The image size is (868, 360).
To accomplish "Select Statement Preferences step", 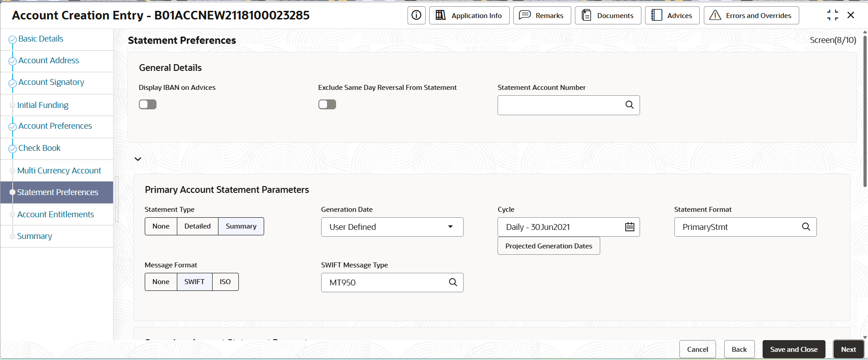I will coord(57,192).
